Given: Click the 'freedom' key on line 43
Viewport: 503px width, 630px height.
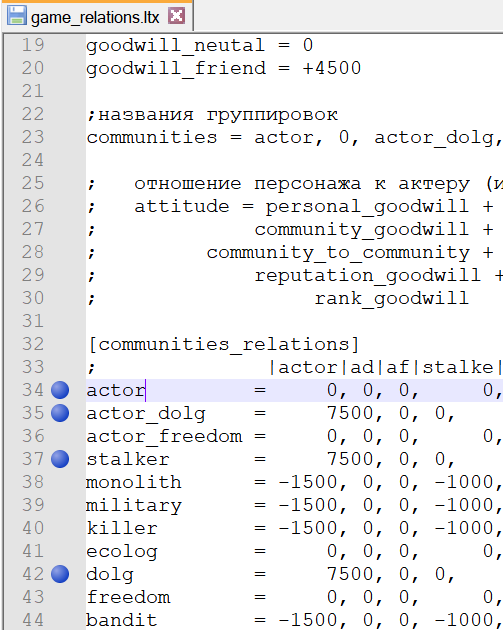Looking at the screenshot, I should point(128,597).
